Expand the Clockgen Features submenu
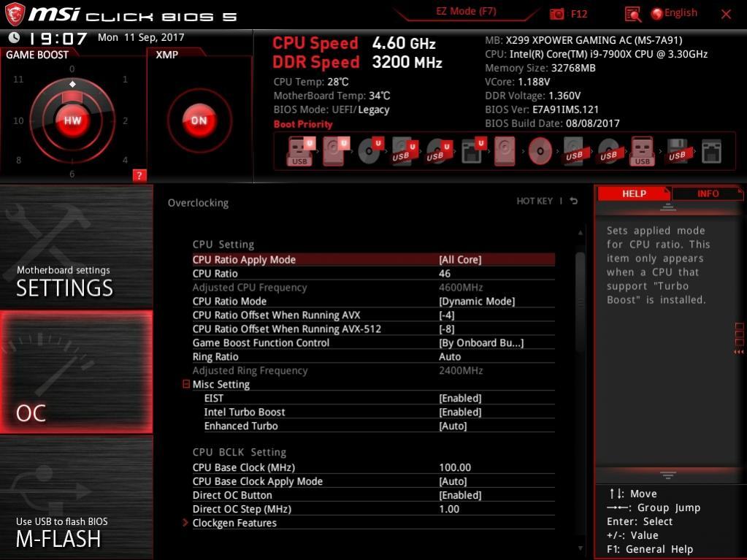Viewport: 747px width, 560px height. point(234,523)
